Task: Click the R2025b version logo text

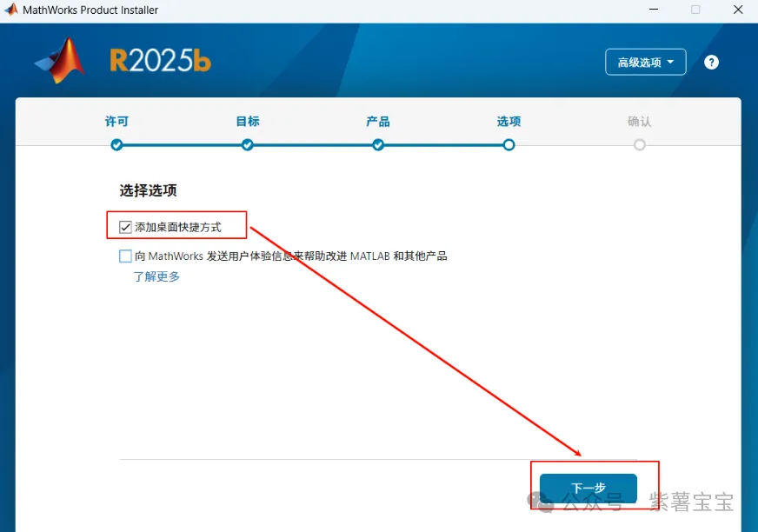Action: (x=160, y=61)
